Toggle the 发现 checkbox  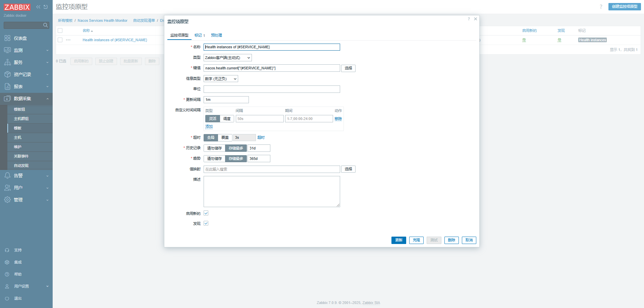[x=206, y=223]
